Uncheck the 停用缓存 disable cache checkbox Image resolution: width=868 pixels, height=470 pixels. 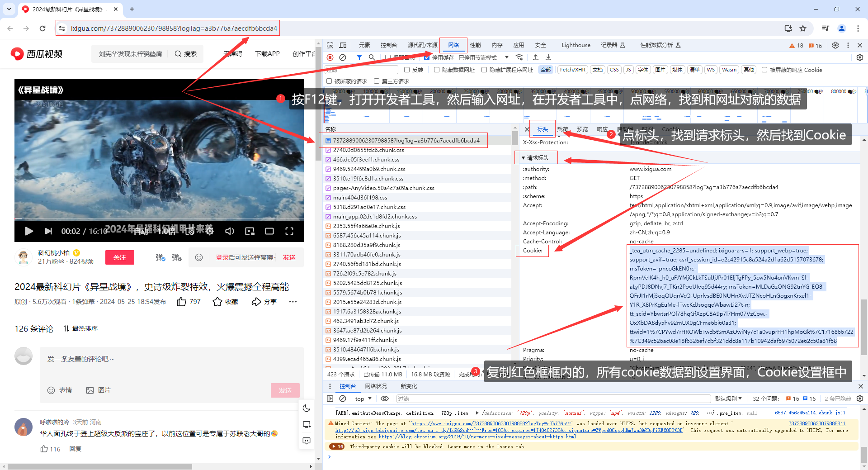click(x=427, y=57)
